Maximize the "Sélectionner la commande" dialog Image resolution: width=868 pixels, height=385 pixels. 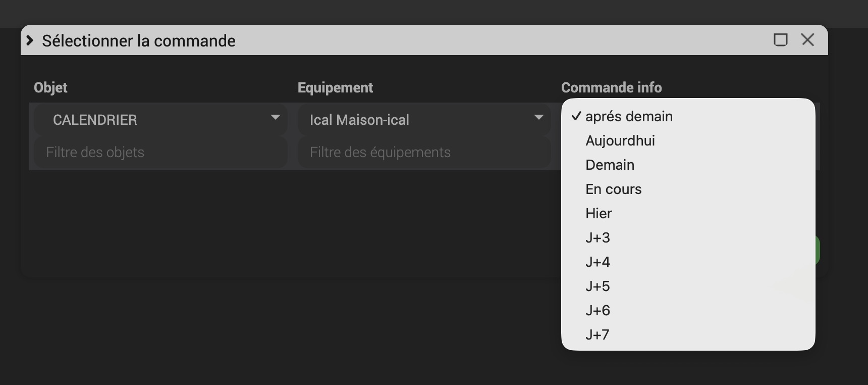(x=781, y=40)
